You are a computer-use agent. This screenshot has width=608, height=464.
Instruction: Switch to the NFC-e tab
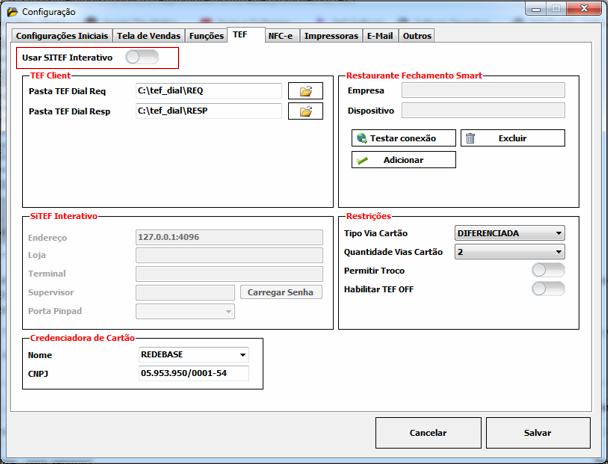pyautogui.click(x=281, y=35)
